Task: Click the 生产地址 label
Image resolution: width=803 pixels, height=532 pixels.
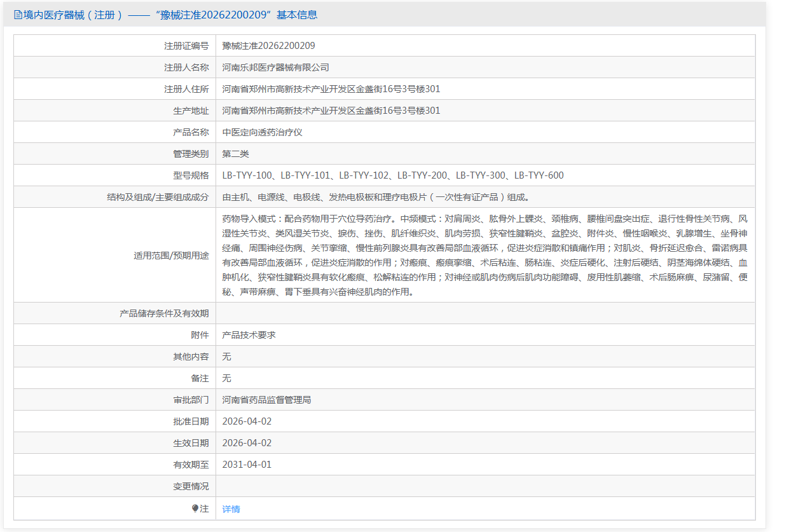Action: point(191,111)
